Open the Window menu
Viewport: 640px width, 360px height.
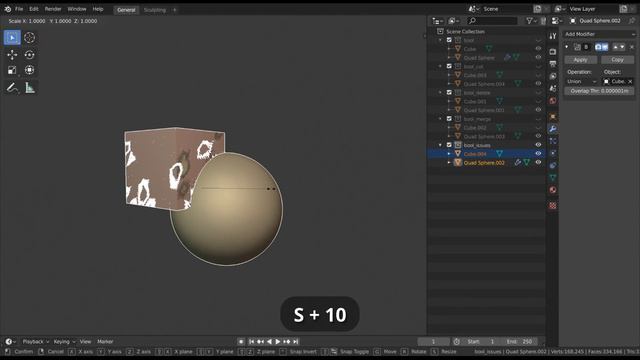pos(77,9)
